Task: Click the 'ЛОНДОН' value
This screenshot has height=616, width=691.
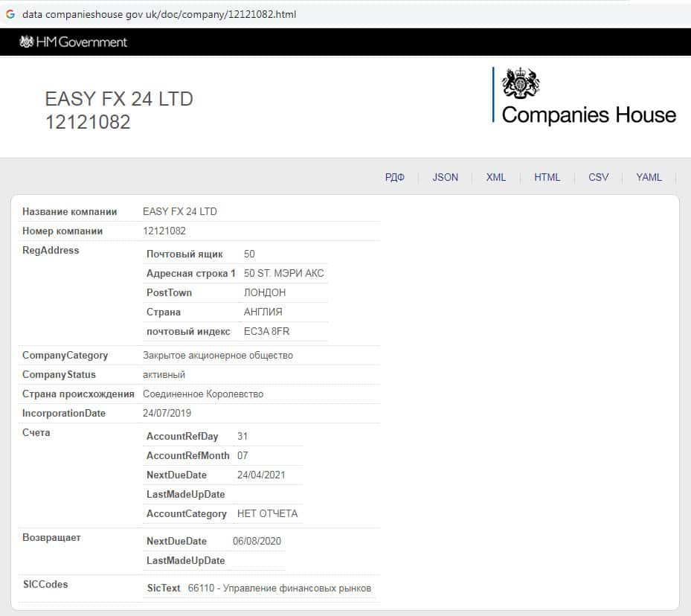Action: tap(264, 292)
